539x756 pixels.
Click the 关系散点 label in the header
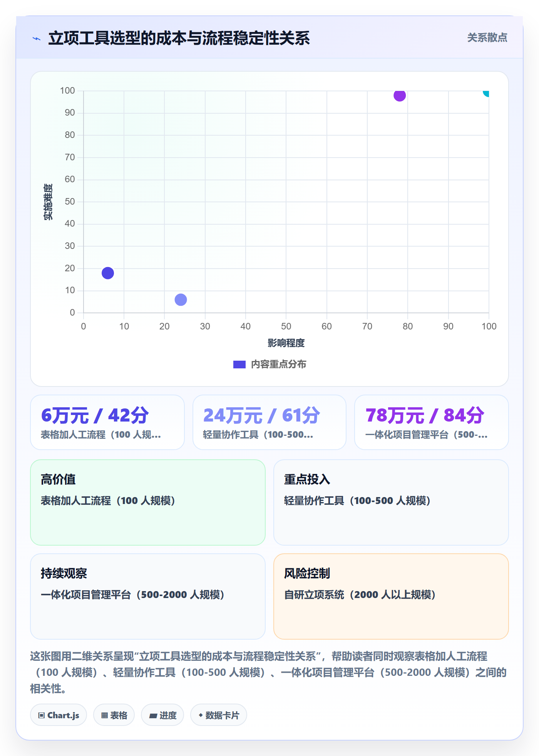click(487, 38)
